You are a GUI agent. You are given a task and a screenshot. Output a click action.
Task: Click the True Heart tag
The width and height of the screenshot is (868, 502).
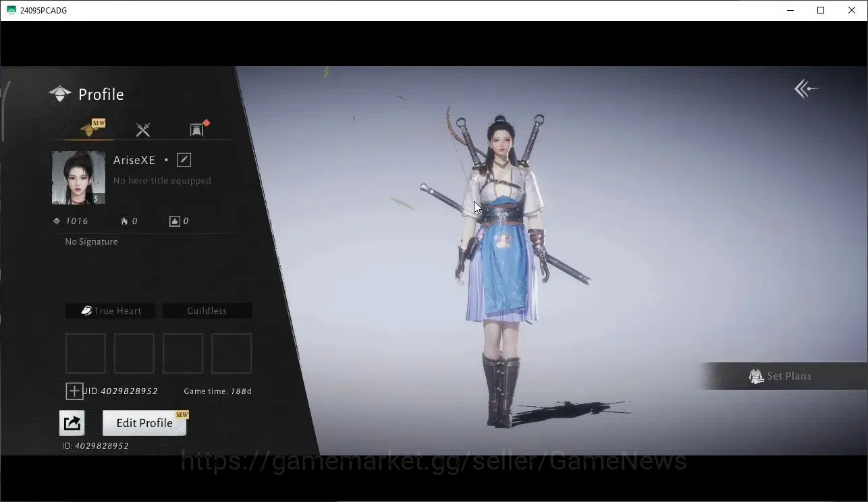(111, 311)
